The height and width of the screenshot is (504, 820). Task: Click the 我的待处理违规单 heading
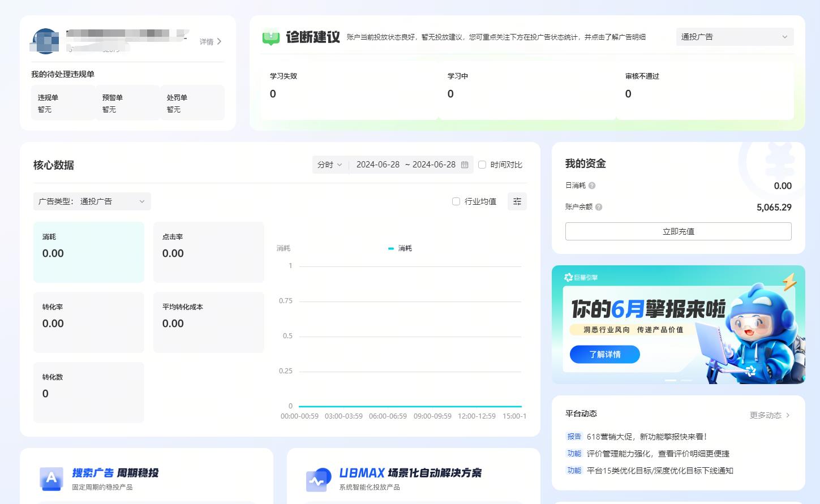[63, 74]
